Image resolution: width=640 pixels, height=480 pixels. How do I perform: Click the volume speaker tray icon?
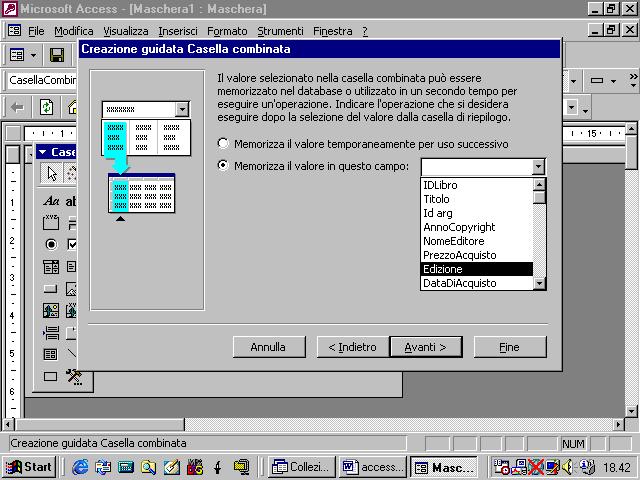[x=567, y=467]
